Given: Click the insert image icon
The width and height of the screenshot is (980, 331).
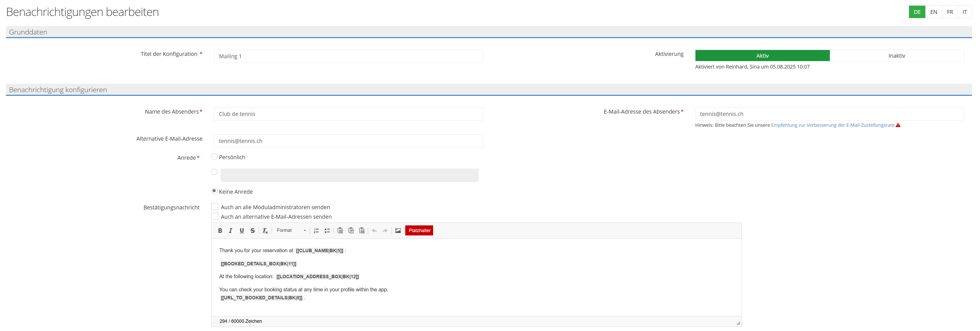Looking at the screenshot, I should tap(398, 231).
